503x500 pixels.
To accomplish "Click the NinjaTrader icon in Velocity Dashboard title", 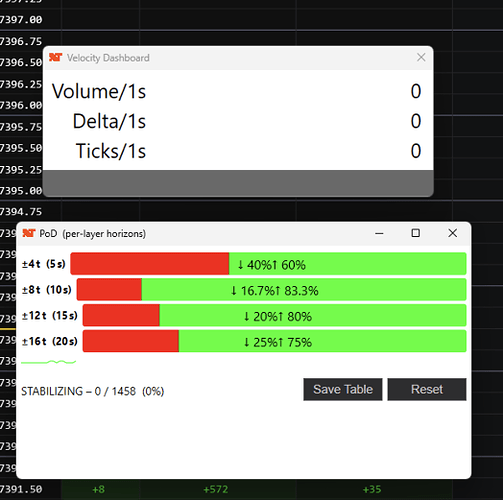I will (x=55, y=57).
